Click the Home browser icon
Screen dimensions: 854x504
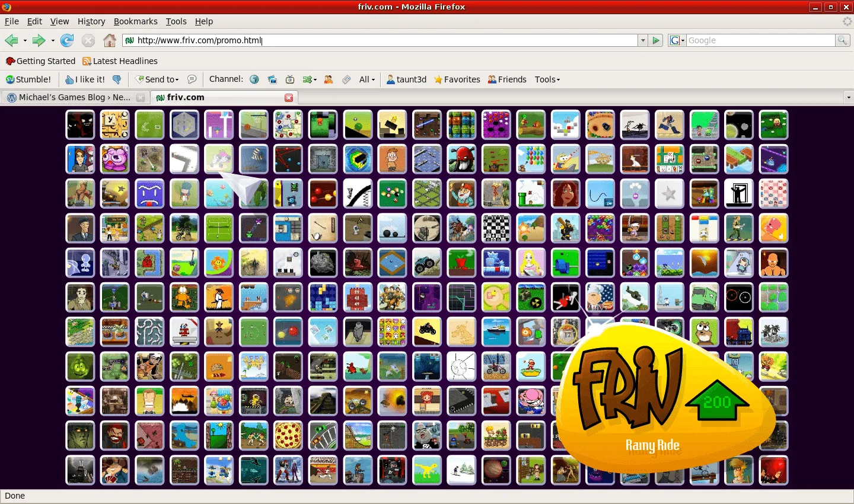click(x=110, y=40)
